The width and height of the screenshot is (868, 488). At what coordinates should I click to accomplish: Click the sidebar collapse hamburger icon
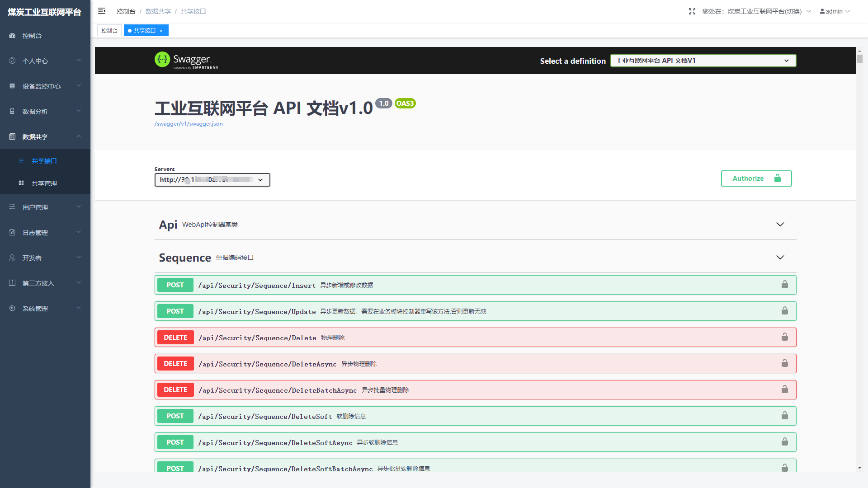coord(102,11)
